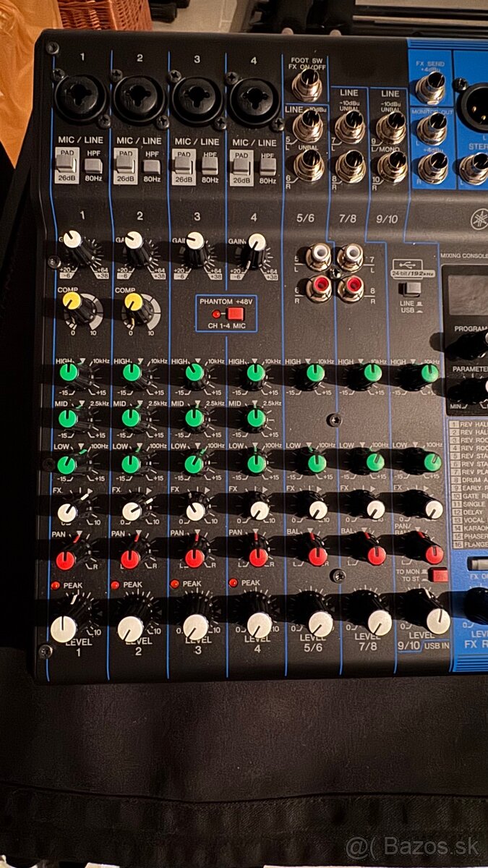
Task: Toggle the channel 2 PAD 26dB switch
Action: [126, 162]
